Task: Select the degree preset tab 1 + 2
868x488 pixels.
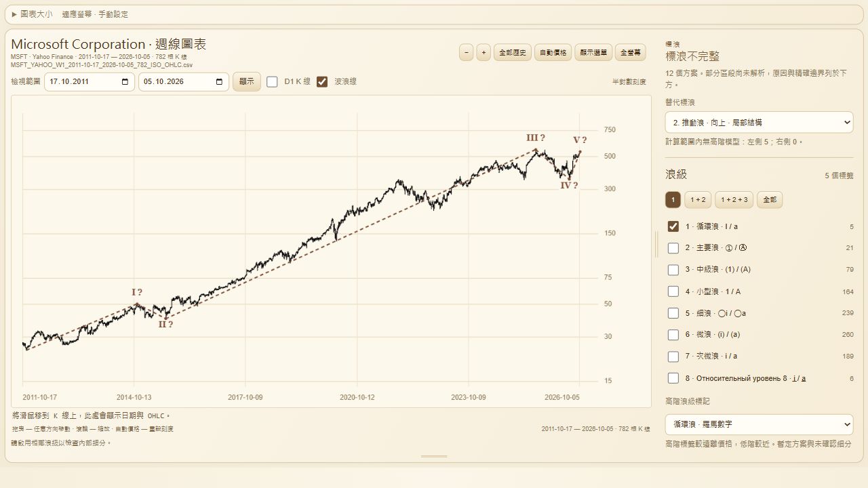Action: pyautogui.click(x=698, y=200)
